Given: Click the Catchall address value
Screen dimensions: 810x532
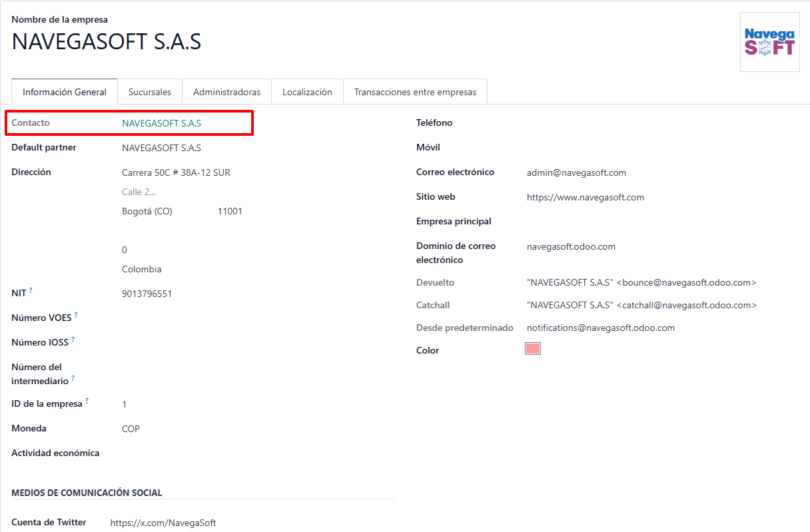Looking at the screenshot, I should click(641, 305).
